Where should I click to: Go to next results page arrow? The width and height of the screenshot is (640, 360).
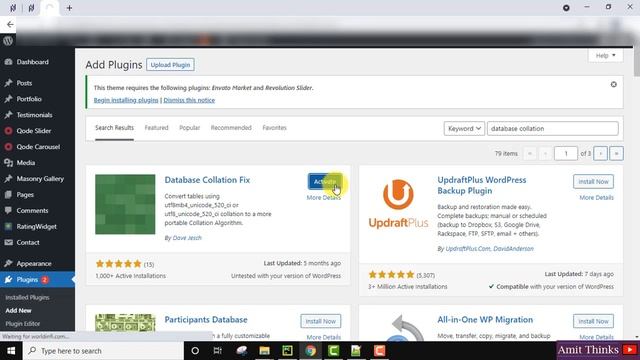point(600,153)
